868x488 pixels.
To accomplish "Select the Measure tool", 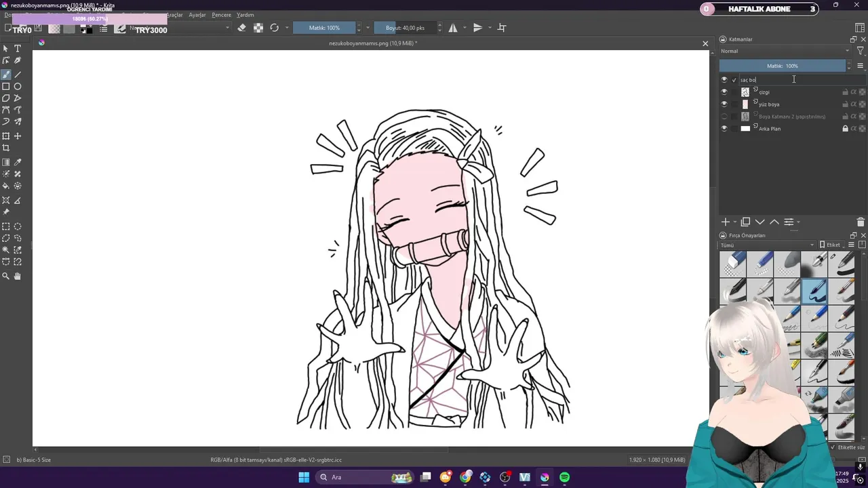I will [18, 201].
